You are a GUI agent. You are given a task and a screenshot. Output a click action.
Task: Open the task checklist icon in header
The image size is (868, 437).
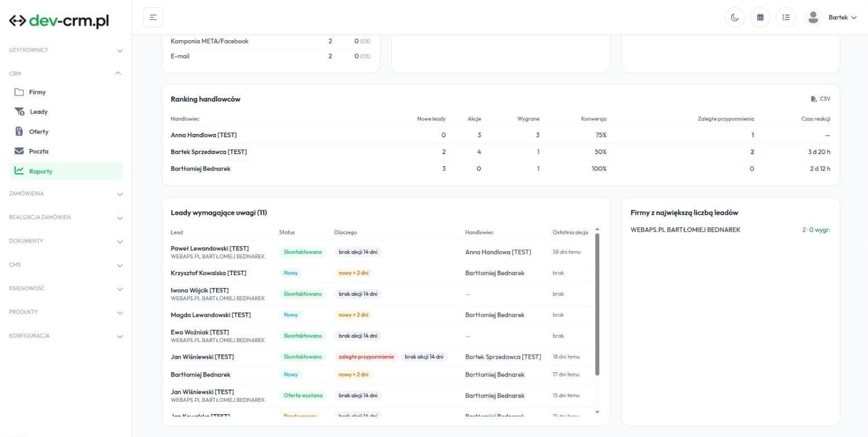pyautogui.click(x=786, y=17)
